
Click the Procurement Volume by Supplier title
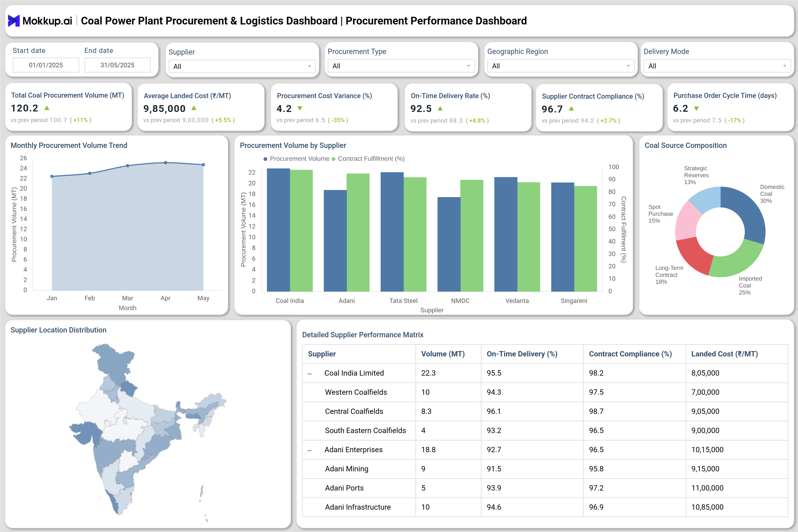(x=293, y=145)
